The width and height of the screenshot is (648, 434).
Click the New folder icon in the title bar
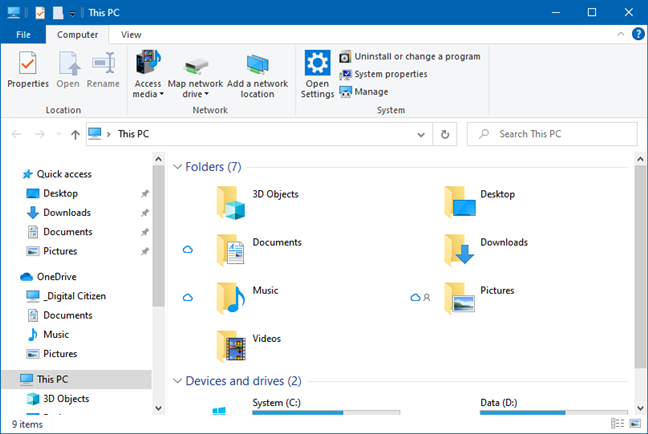point(58,13)
